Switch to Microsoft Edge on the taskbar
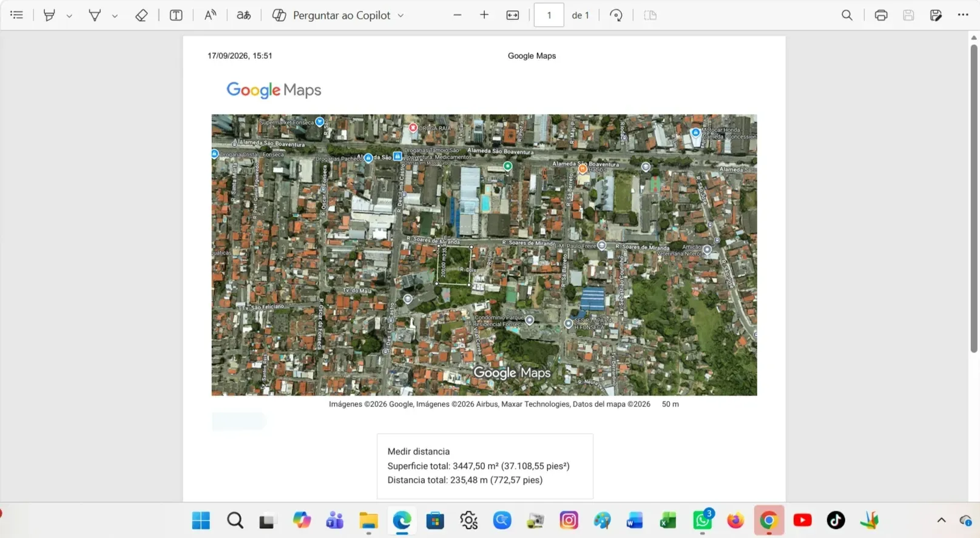The image size is (980, 538). point(402,520)
